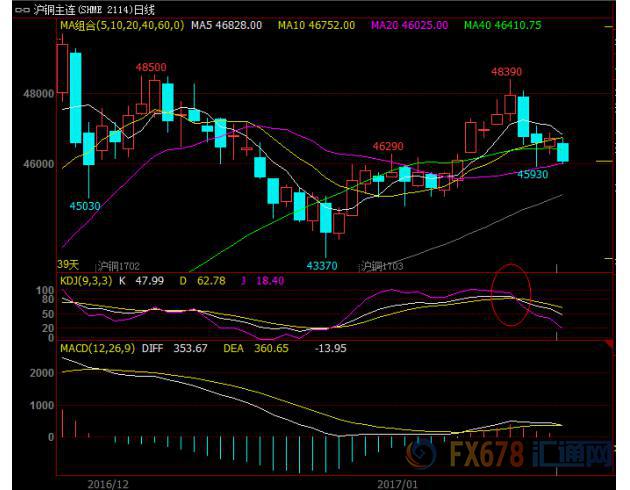This screenshot has width=630, height=490.
Task: Click the 48500 high price label
Action: [151, 67]
